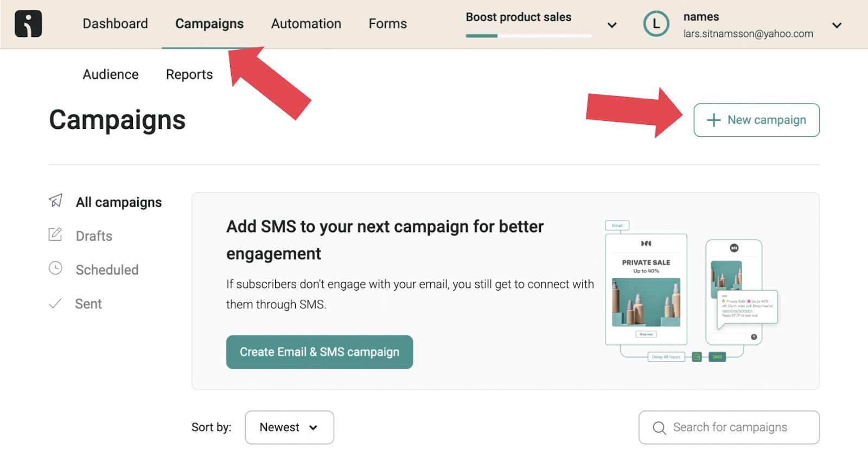Click the plus icon on New campaign button
The width and height of the screenshot is (868, 469).
tap(713, 120)
